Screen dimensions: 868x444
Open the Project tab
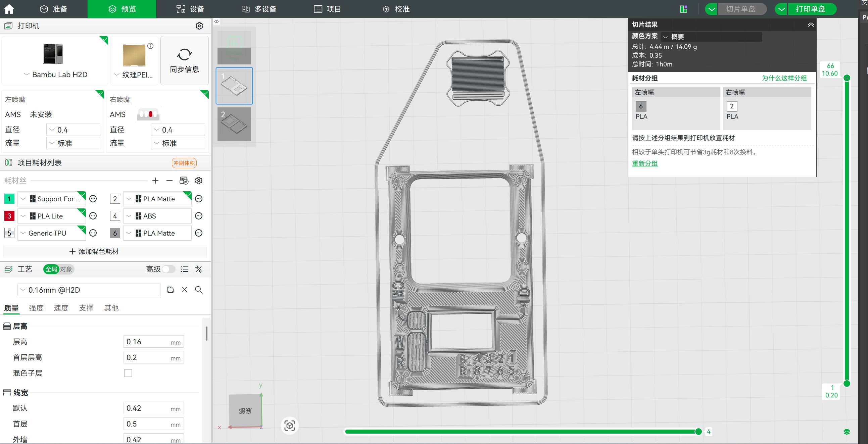(328, 9)
